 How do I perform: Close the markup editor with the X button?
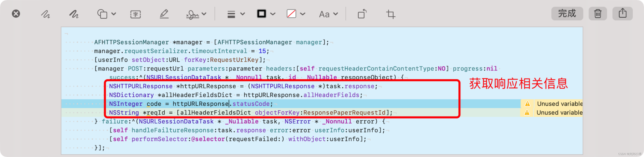tap(16, 14)
